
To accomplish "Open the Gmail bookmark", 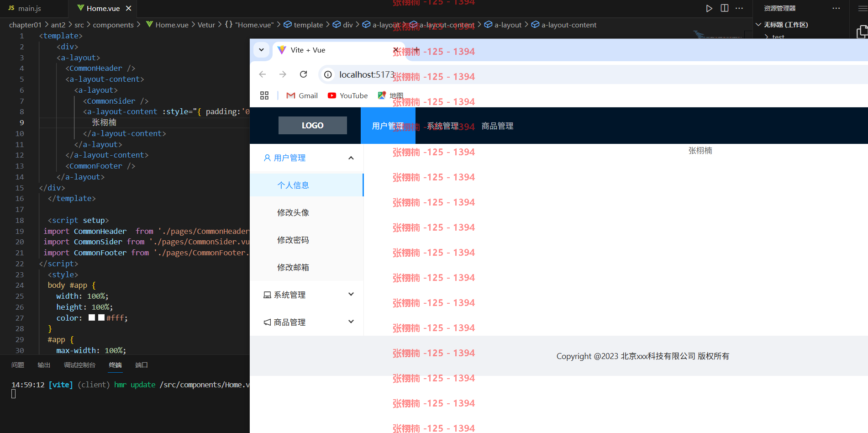I will tap(302, 95).
